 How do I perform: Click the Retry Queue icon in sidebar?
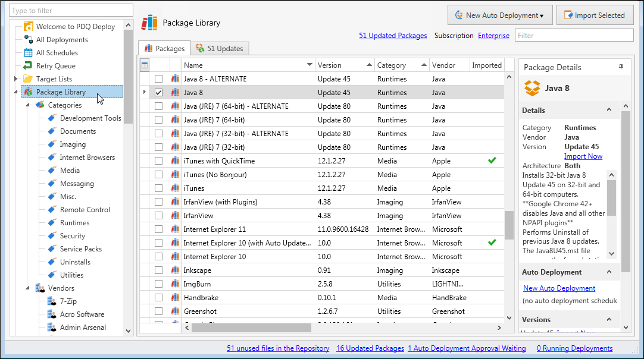point(28,66)
